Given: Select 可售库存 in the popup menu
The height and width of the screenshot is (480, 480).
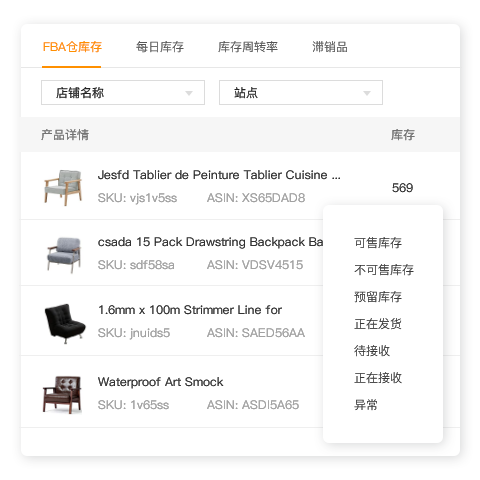Looking at the screenshot, I should pyautogui.click(x=378, y=243).
